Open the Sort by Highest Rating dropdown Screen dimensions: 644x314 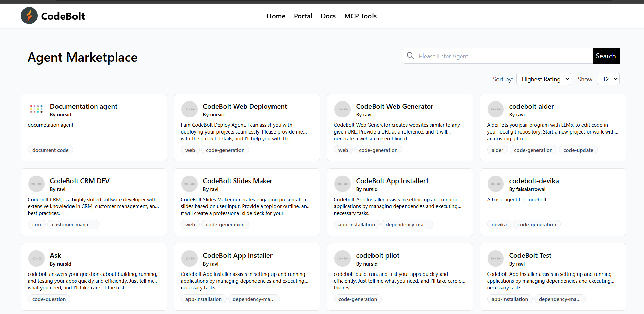tap(544, 79)
